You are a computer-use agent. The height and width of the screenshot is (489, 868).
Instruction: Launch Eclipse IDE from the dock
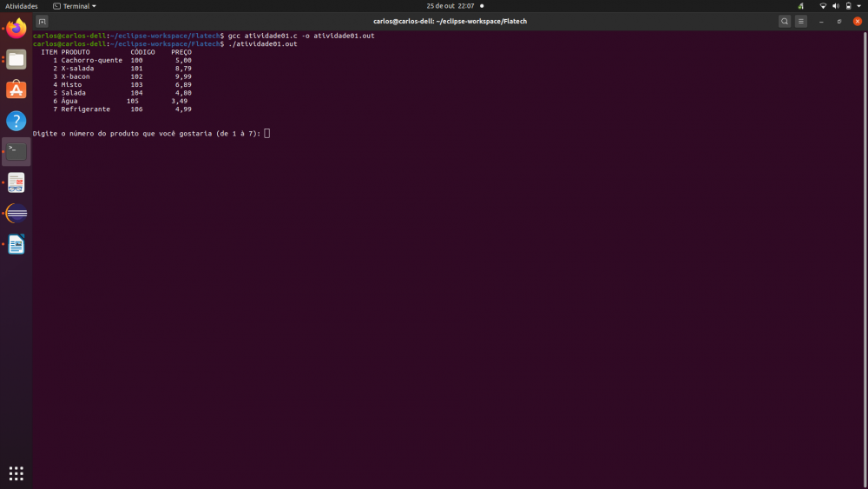16,213
